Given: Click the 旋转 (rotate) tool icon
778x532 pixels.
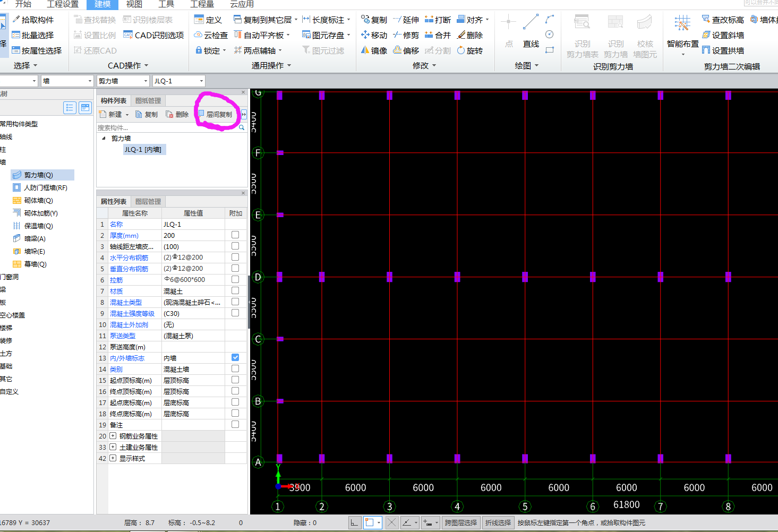Looking at the screenshot, I should 461,50.
